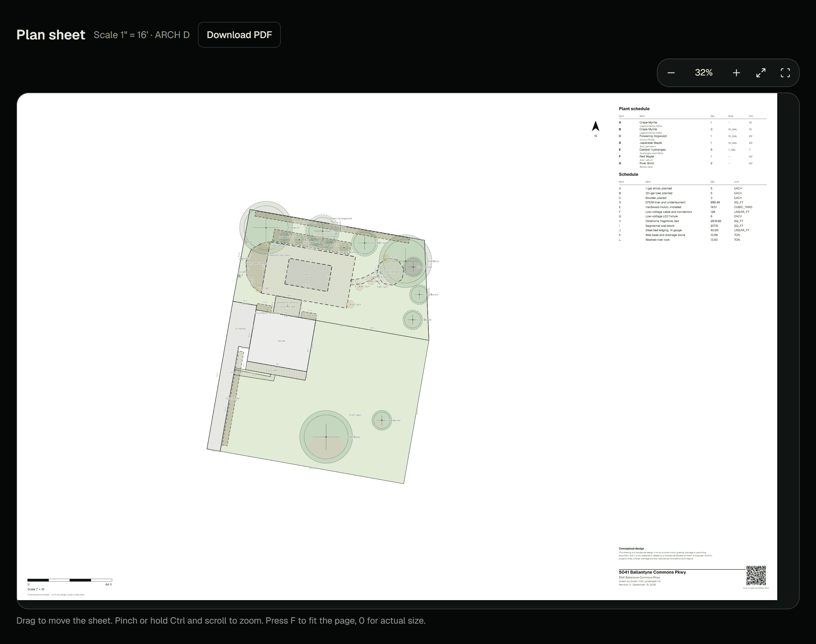Click 'Oakleaf Hydrangea' row in Plant schedule
The width and height of the screenshot is (816, 644).
pyautogui.click(x=692, y=151)
